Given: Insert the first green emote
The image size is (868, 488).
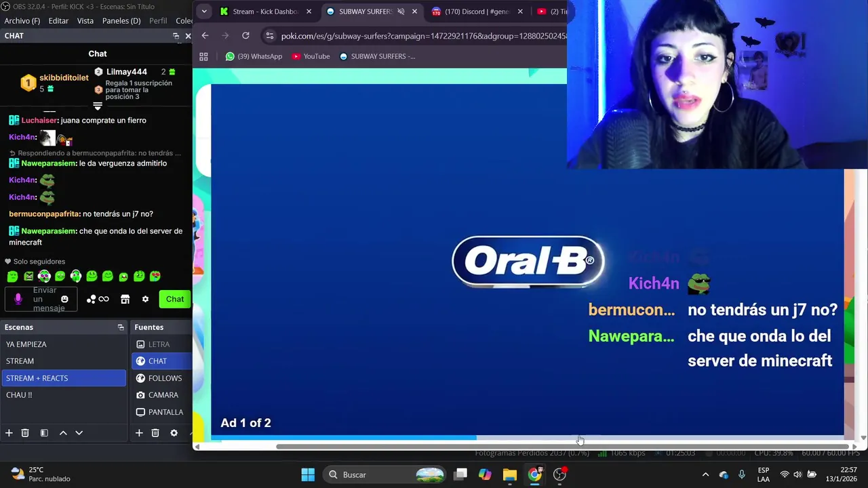Looking at the screenshot, I should (12, 277).
